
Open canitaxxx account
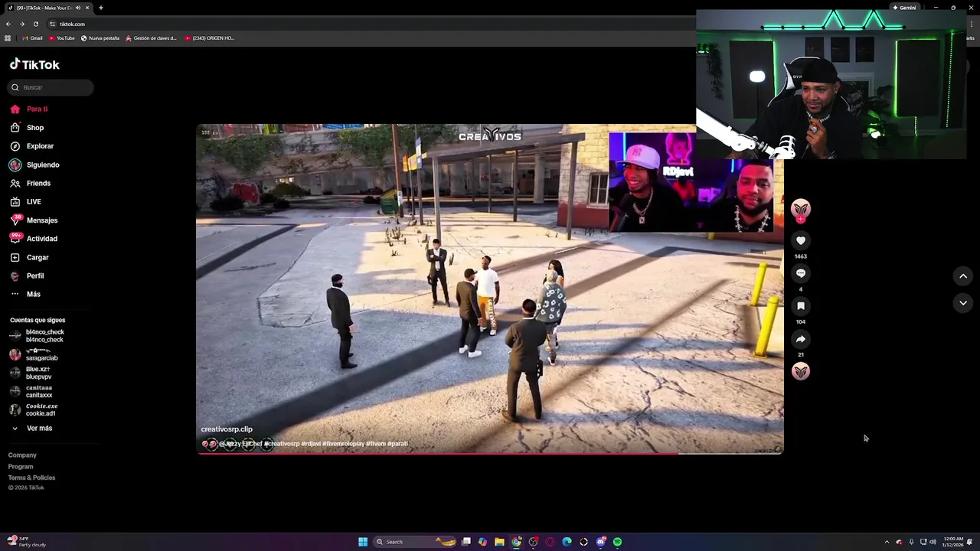click(x=31, y=391)
